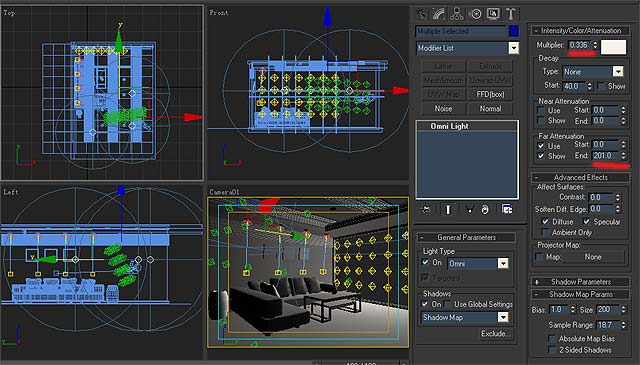Open the Motion command panel tab

476,14
